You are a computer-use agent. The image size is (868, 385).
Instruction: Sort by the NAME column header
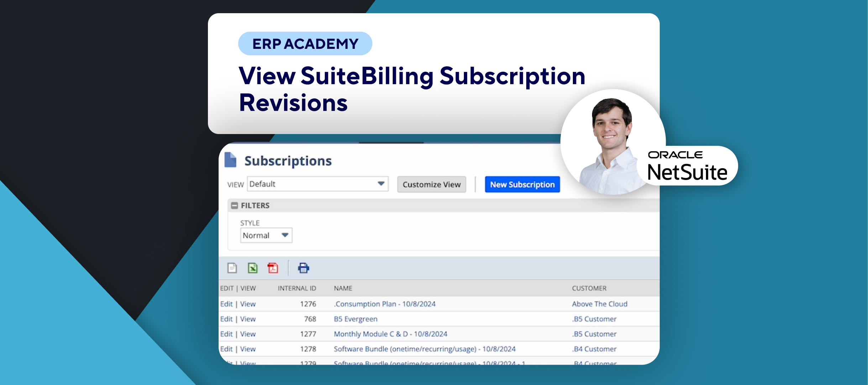tap(343, 288)
